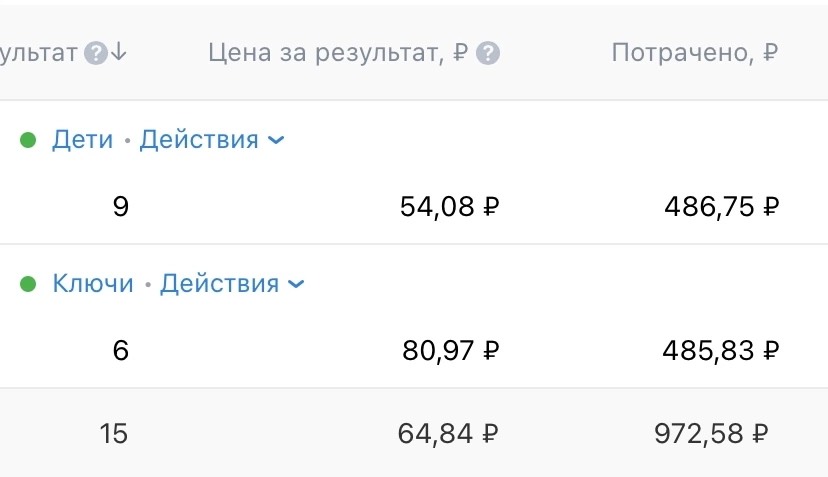The height and width of the screenshot is (477, 828).
Task: Click green status dot of Дети
Action: click(28, 140)
